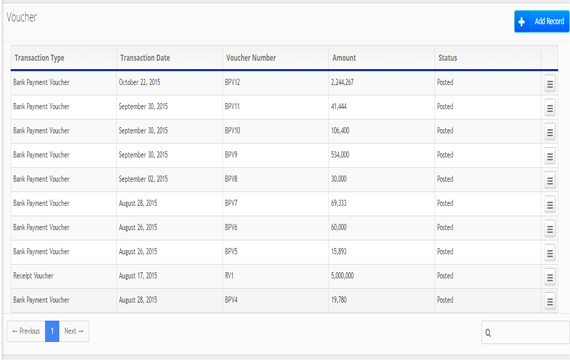Focus the search input field

coord(525,332)
